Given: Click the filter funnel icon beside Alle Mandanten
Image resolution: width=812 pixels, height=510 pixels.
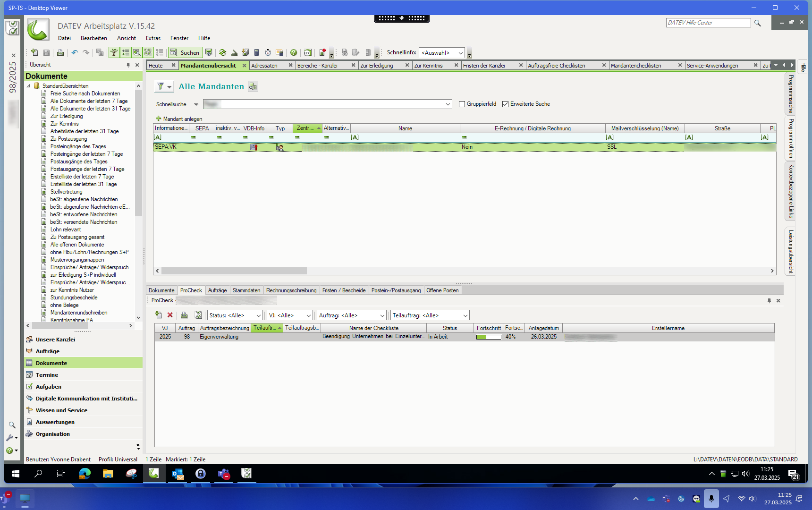Looking at the screenshot, I should tap(161, 86).
